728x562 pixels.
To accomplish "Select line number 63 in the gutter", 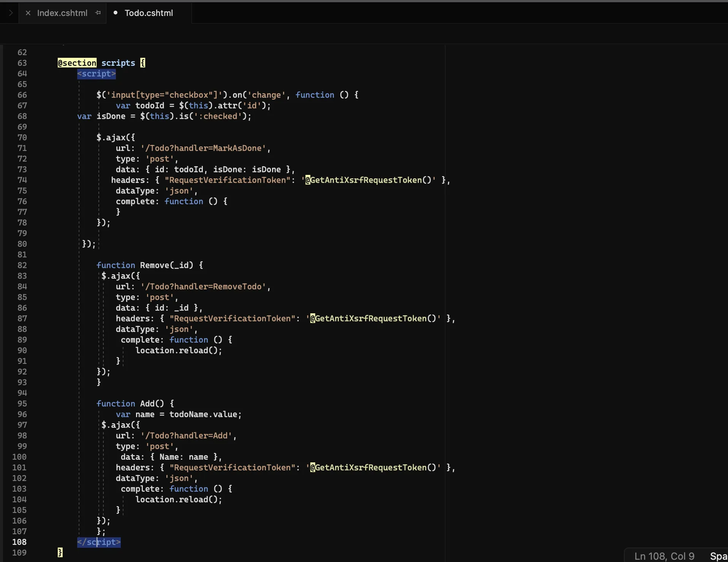I will pyautogui.click(x=22, y=63).
